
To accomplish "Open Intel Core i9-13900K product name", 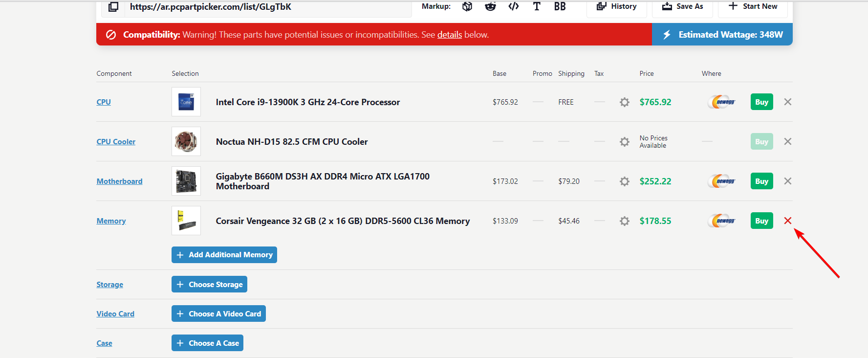I will (308, 102).
